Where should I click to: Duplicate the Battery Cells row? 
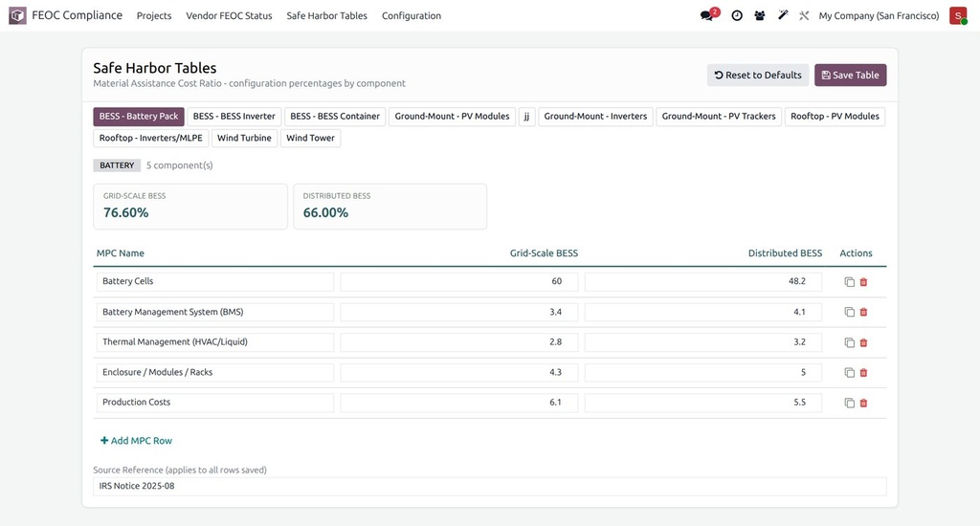point(849,282)
